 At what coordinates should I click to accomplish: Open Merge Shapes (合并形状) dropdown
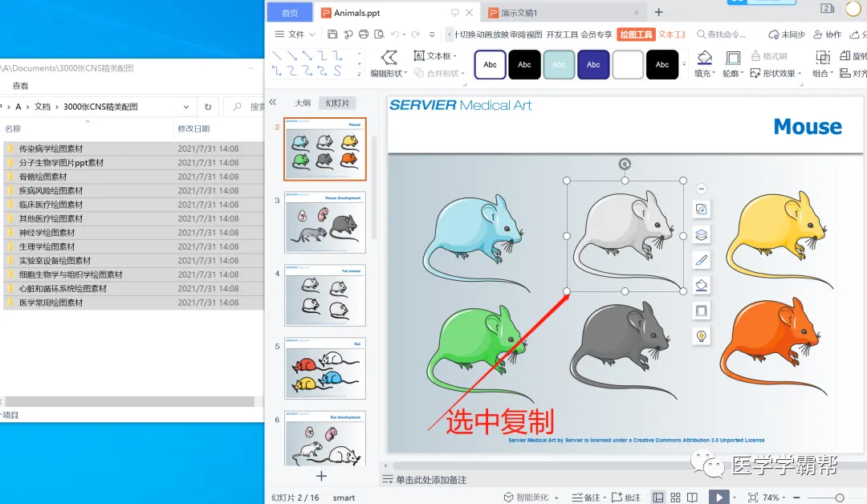(x=440, y=73)
